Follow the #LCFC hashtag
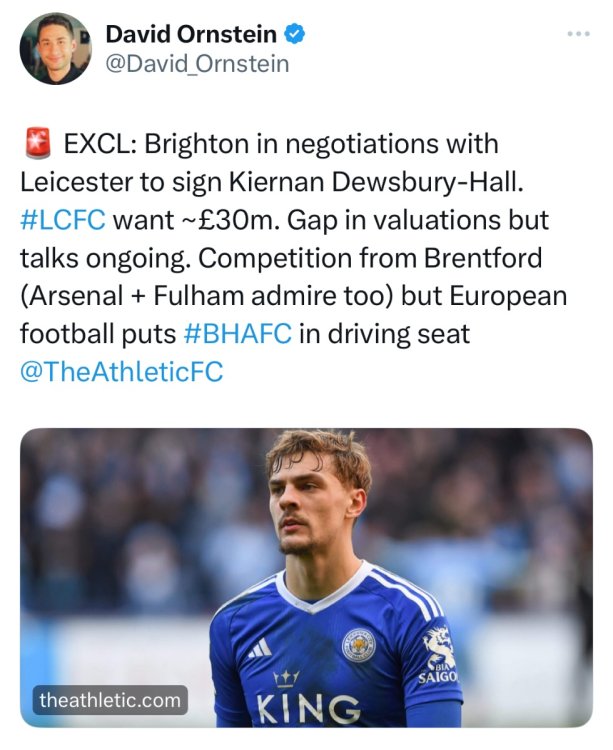Viewport: 613px width, 750px height. click(x=62, y=219)
